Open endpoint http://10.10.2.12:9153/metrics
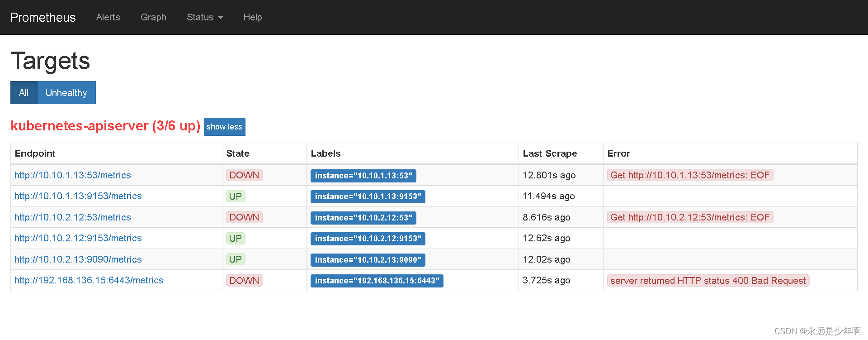Screen dimensions: 868x340 (78, 238)
